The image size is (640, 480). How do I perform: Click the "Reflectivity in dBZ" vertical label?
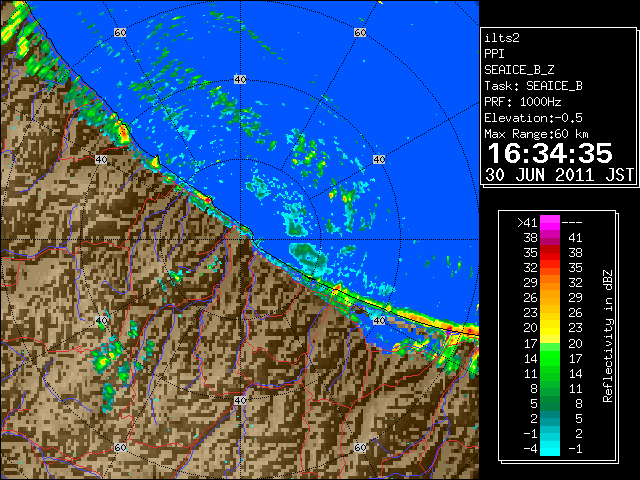(x=608, y=336)
